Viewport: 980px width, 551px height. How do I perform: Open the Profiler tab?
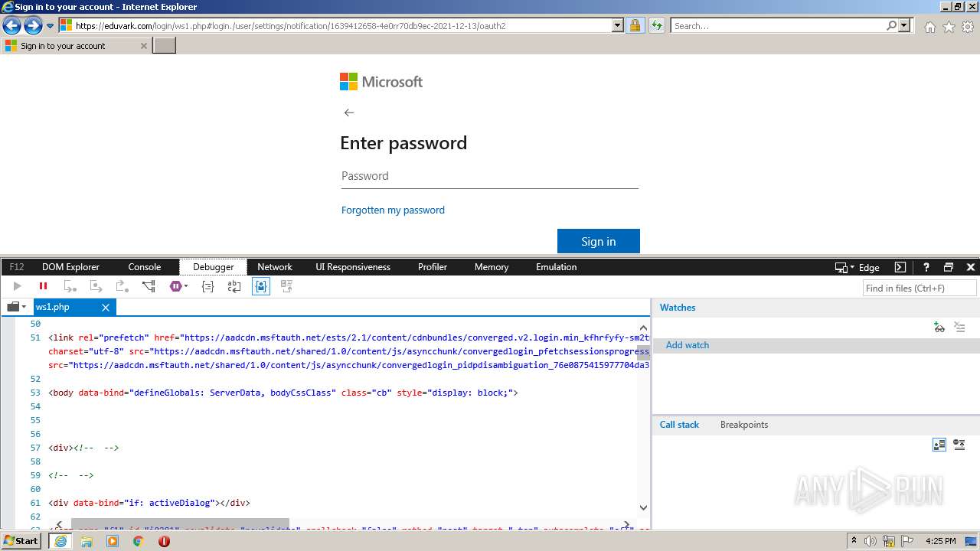coord(433,267)
